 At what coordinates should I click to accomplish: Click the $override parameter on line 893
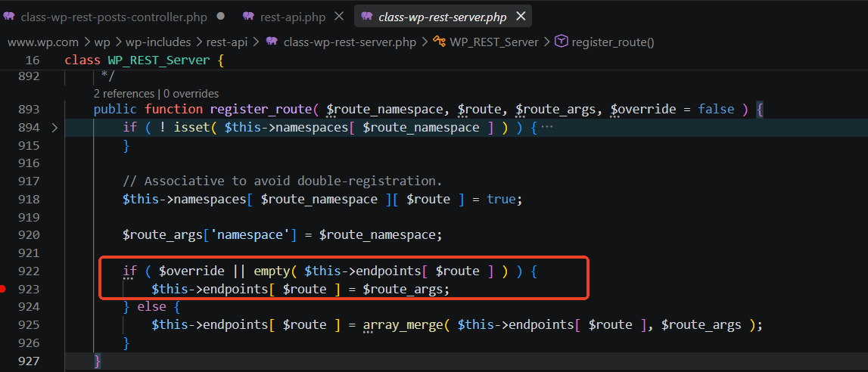(643, 110)
